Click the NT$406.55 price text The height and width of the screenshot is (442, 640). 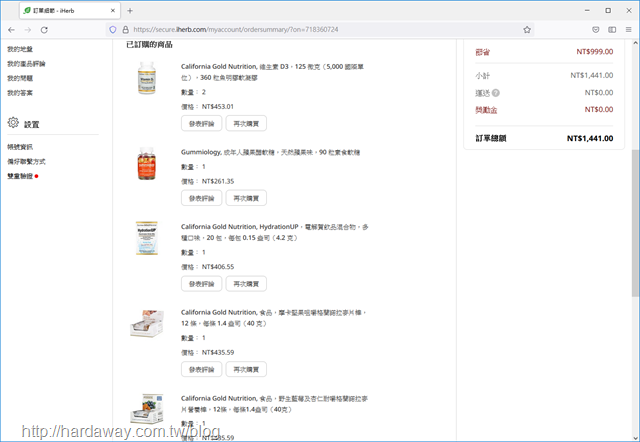(218, 267)
